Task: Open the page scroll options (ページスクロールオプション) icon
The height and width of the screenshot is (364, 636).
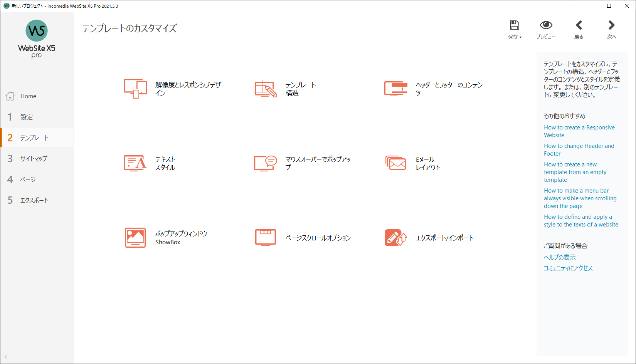Action: pyautogui.click(x=265, y=238)
